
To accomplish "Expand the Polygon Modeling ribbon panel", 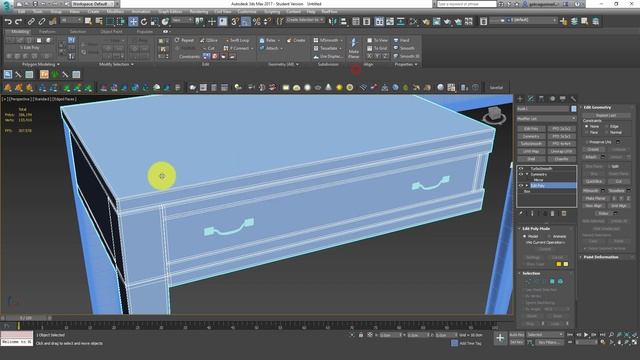I will click(41, 64).
